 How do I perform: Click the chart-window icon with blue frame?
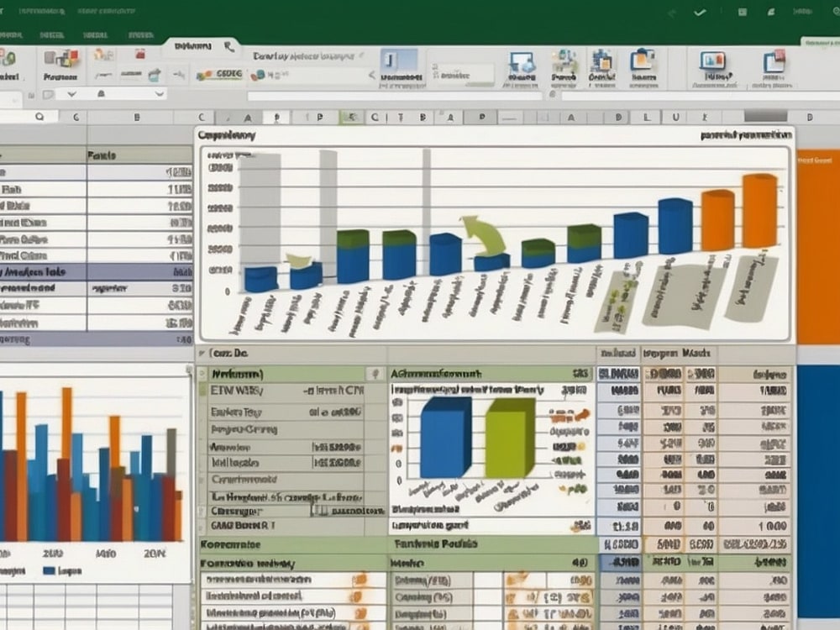tap(712, 60)
